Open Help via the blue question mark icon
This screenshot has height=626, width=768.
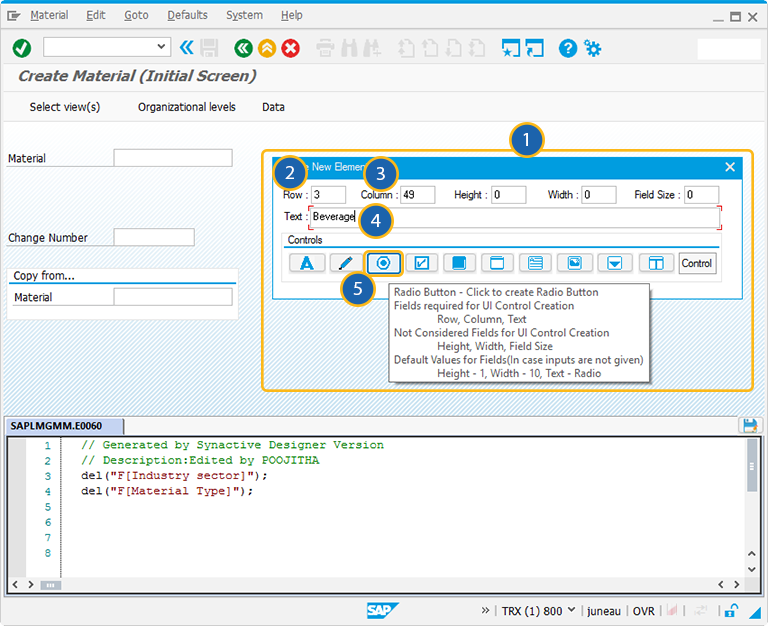[x=568, y=48]
